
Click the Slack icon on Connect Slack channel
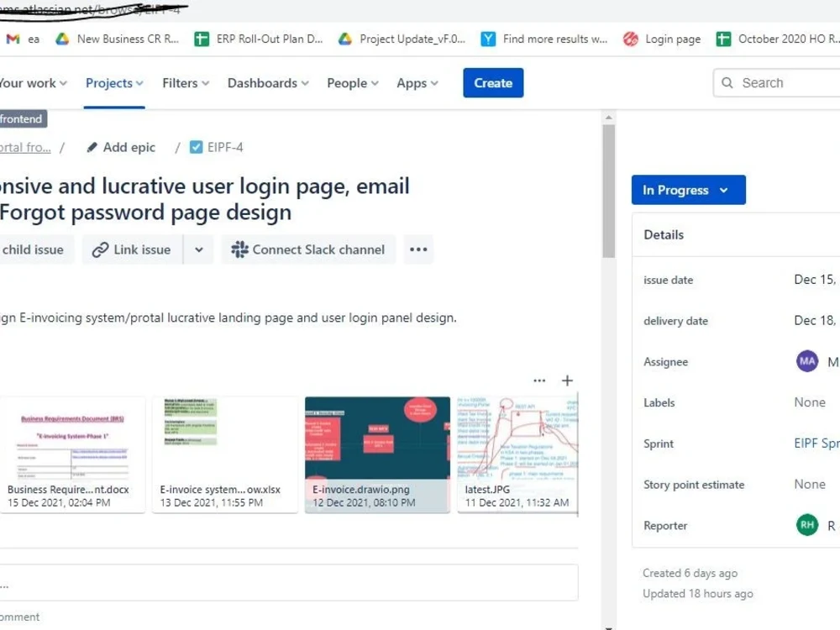tap(239, 249)
